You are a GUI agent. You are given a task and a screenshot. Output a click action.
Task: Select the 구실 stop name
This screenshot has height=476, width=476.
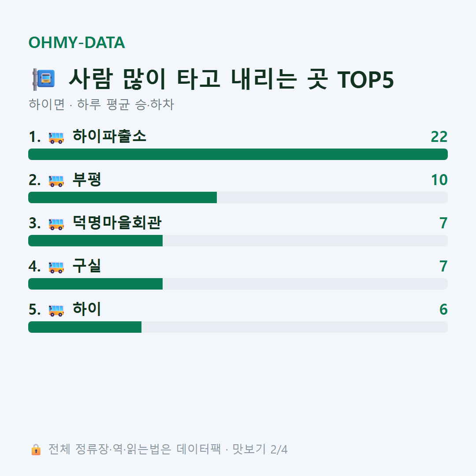point(87,266)
